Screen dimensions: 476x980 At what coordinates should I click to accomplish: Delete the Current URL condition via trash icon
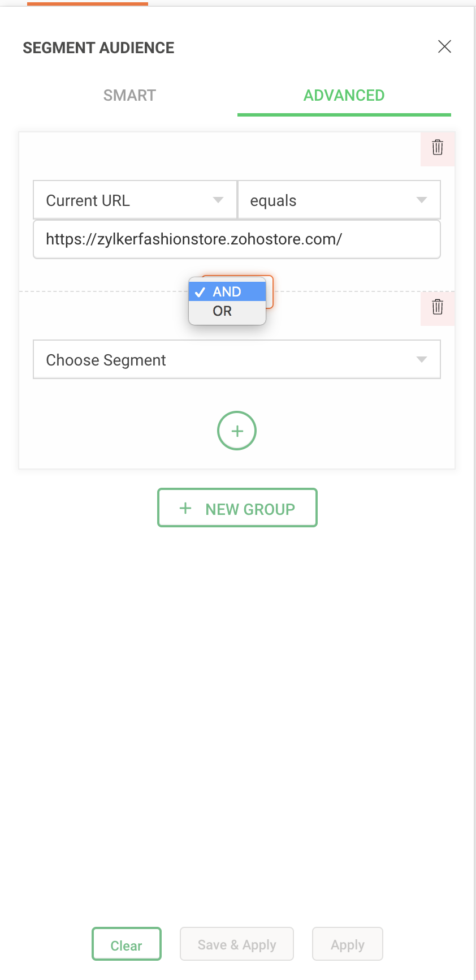[x=438, y=148]
